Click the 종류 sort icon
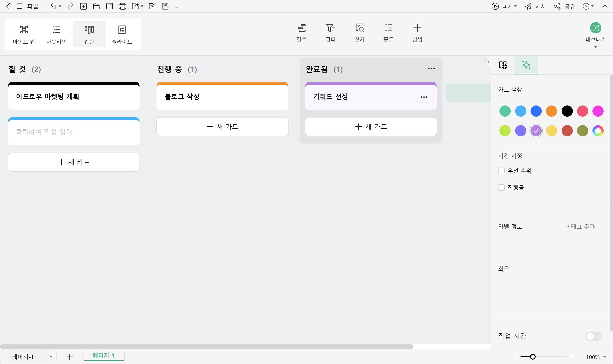 [x=388, y=33]
